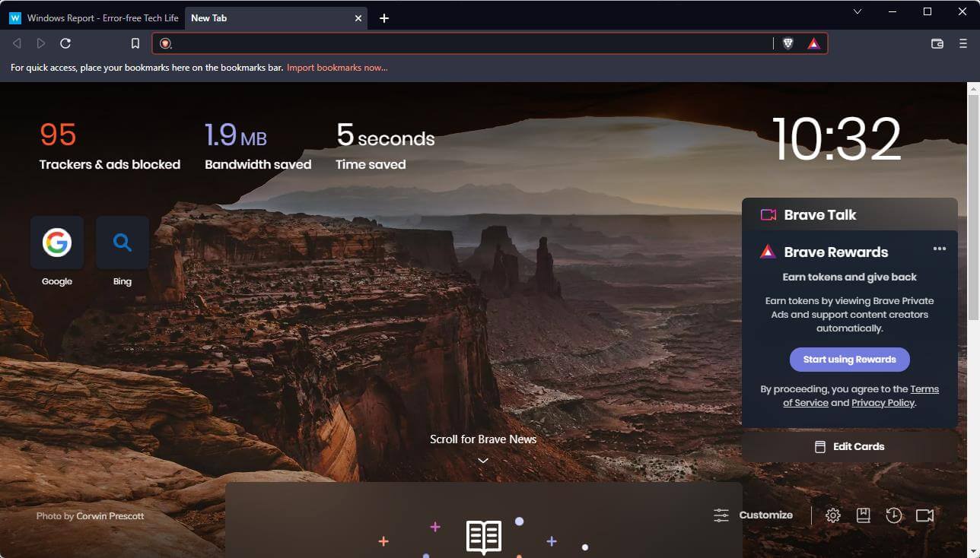
Task: Open the Brave Talk card
Action: tap(850, 214)
